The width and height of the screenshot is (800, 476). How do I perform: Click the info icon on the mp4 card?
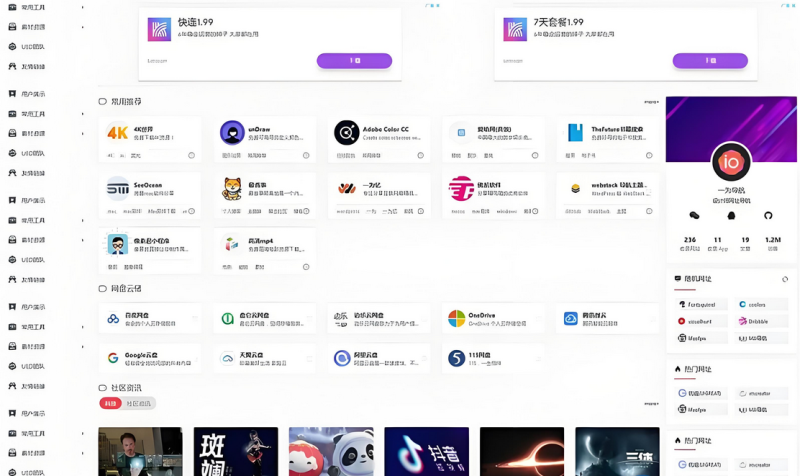[306, 267]
